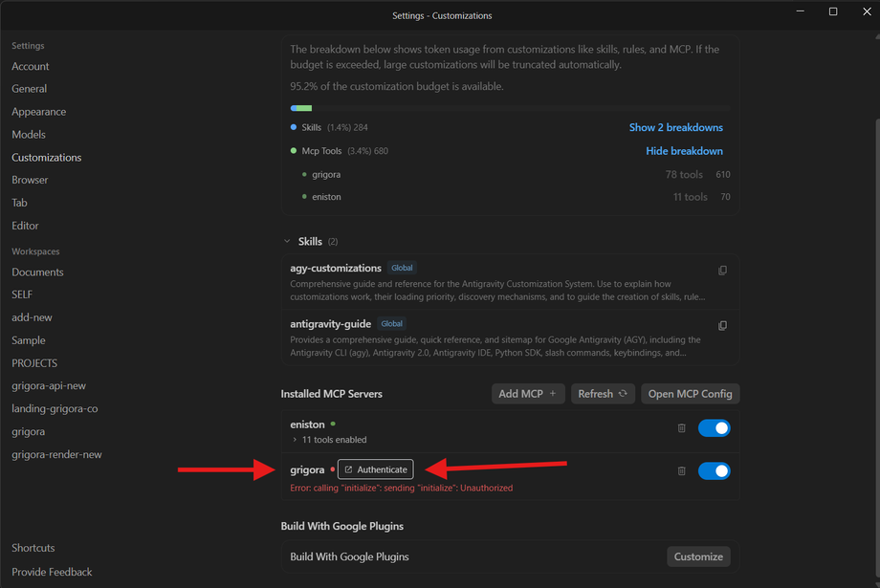The image size is (880, 588).
Task: Open the grigora-api-new workspace
Action: tap(49, 386)
